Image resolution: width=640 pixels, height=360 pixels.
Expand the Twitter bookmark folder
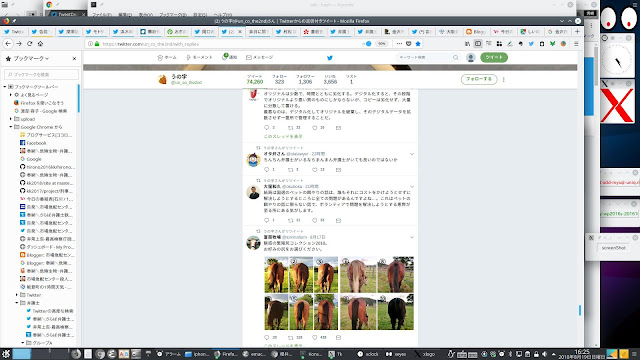pos(17,295)
